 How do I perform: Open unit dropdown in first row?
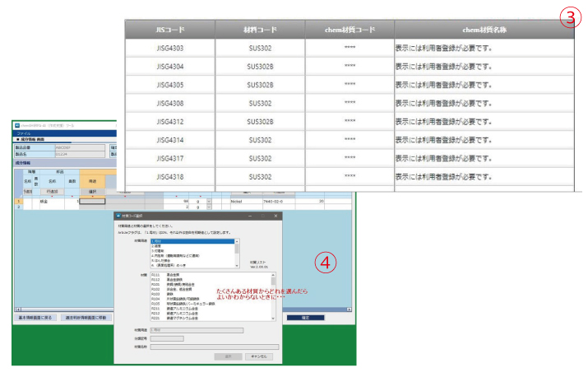(209, 200)
